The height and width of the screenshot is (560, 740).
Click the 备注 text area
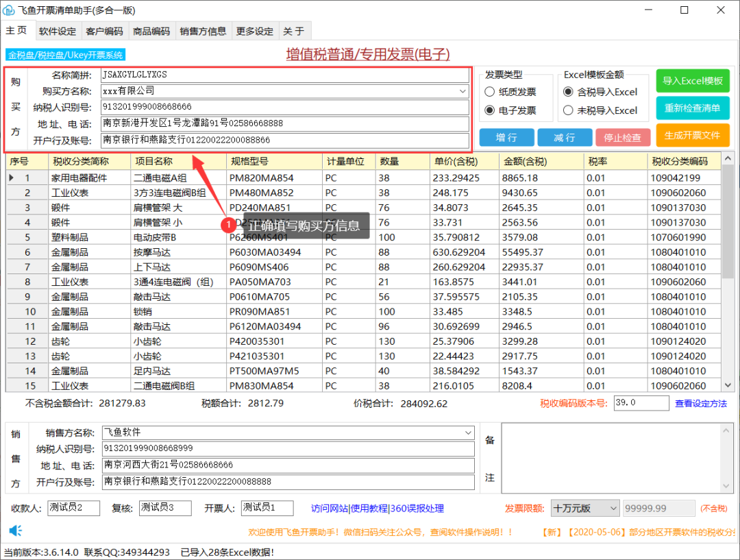coord(611,458)
